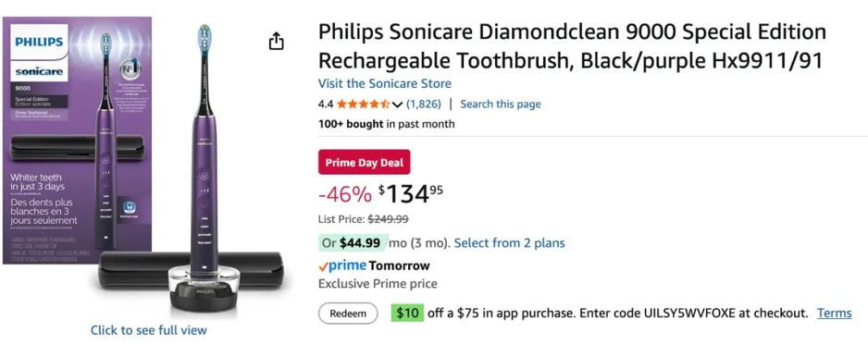Open the star rating dropdown chevron
The image size is (868, 345).
[x=397, y=105]
